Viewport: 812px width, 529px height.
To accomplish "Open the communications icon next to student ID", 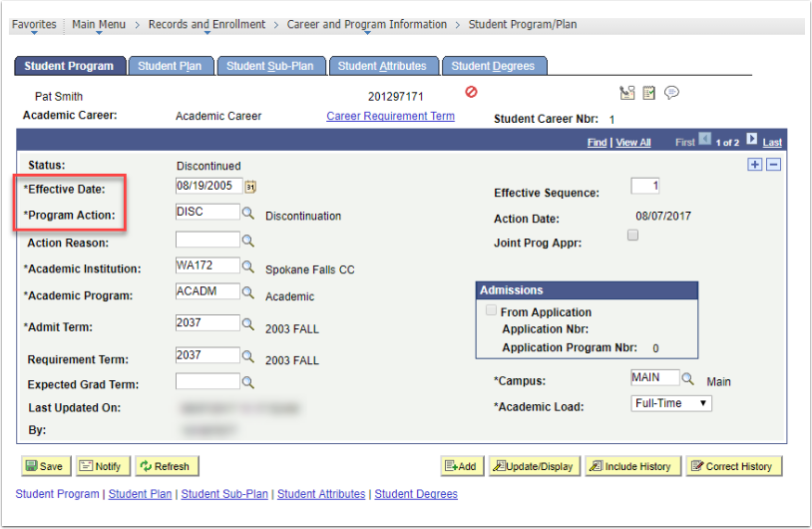I will [626, 93].
